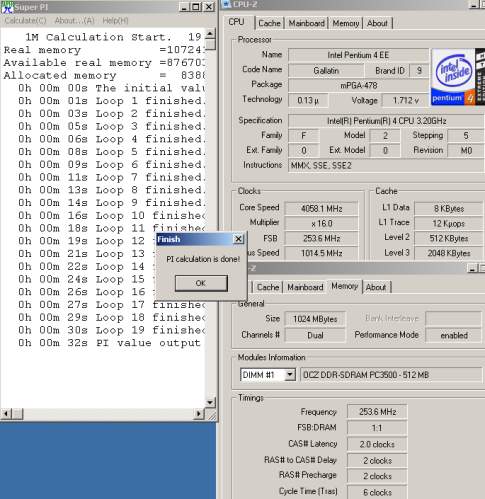
Task: Click the Super PI vertical scrollbar down arrow
Action: click(x=210, y=402)
